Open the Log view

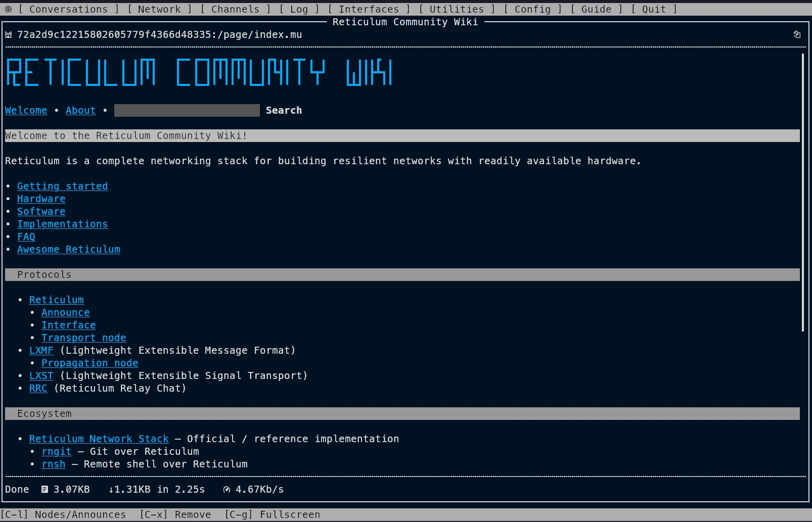tap(299, 9)
